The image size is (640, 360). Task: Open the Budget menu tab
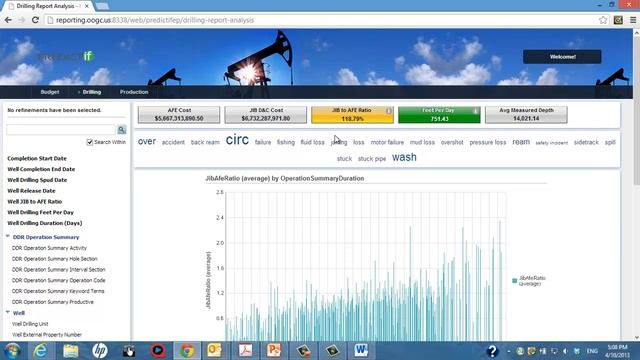[x=50, y=92]
